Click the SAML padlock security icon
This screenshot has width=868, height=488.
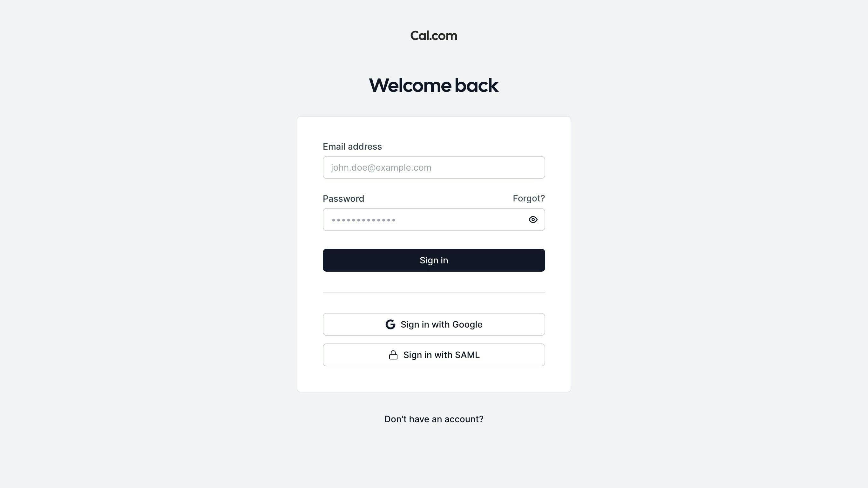click(x=393, y=355)
